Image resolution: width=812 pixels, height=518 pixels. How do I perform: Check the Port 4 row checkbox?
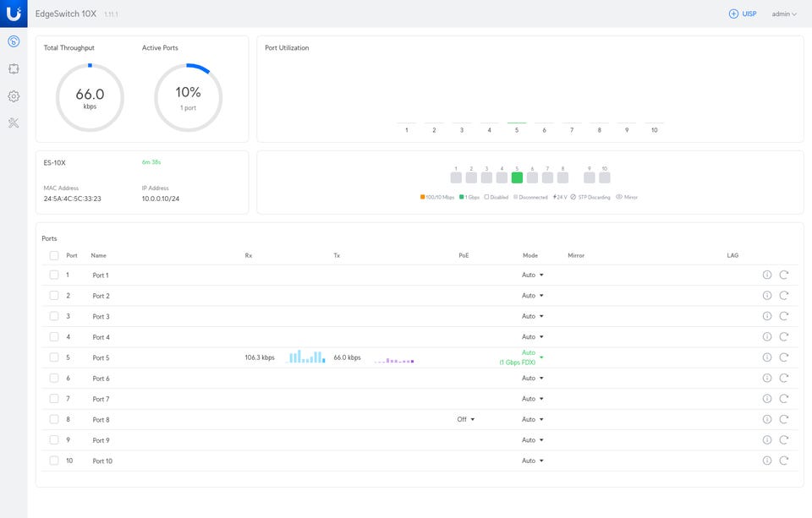[54, 337]
